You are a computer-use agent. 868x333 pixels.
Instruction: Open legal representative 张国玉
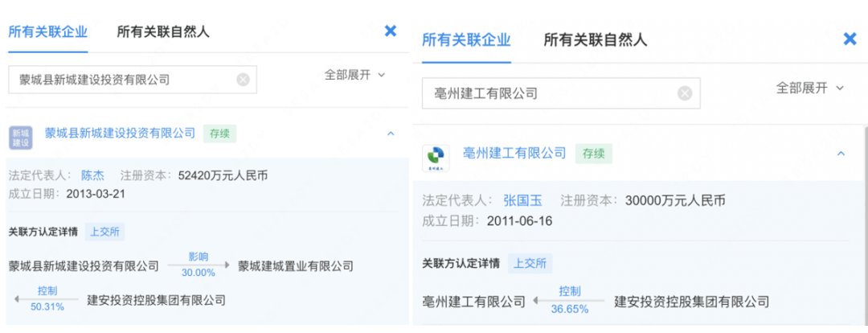tap(523, 200)
